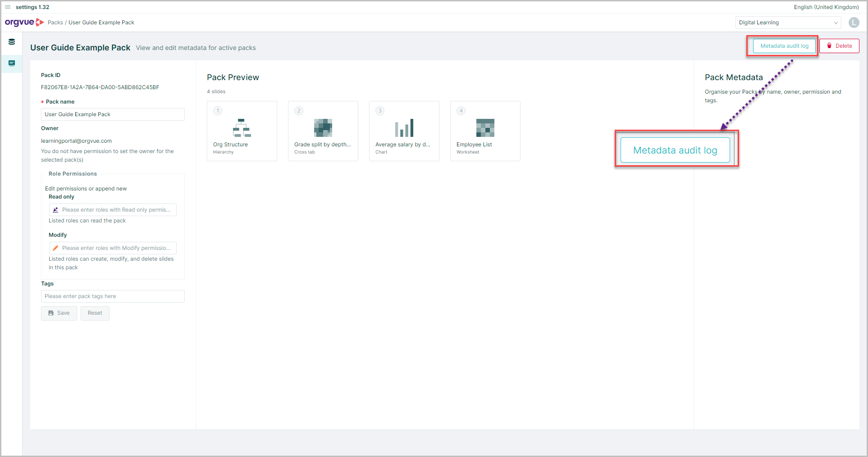Click the Please enter pack tags field

click(x=112, y=296)
